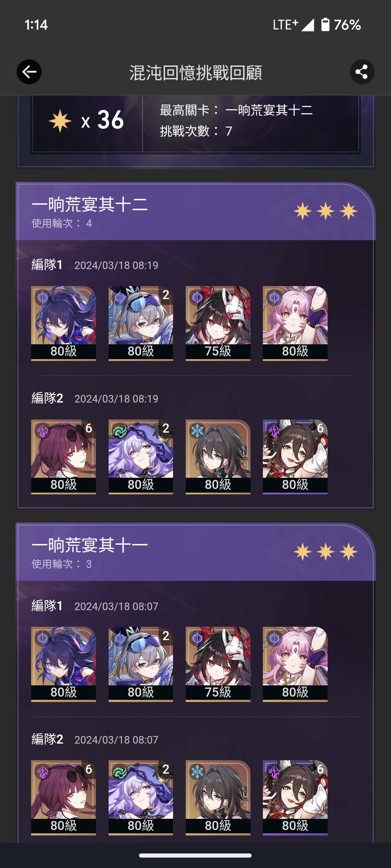Screen dimensions: 391x868
Task: Select gray-haired goggles character in stage 十二 Team 1
Action: [141, 323]
